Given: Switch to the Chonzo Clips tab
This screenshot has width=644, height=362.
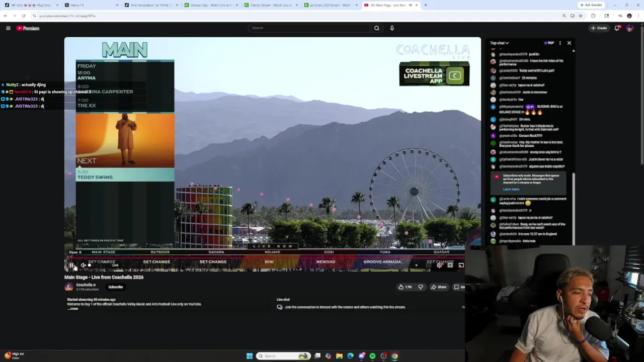Looking at the screenshot, I should (212, 5).
